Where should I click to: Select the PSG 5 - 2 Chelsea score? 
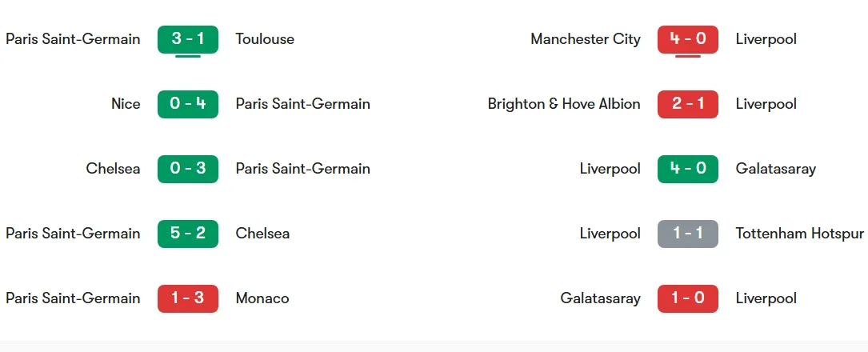click(188, 234)
